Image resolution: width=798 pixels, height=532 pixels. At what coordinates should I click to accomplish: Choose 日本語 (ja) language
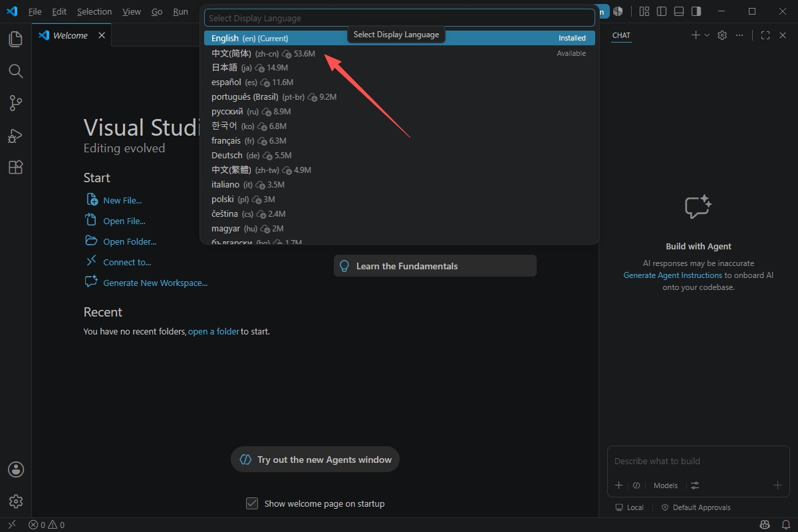coord(399,68)
